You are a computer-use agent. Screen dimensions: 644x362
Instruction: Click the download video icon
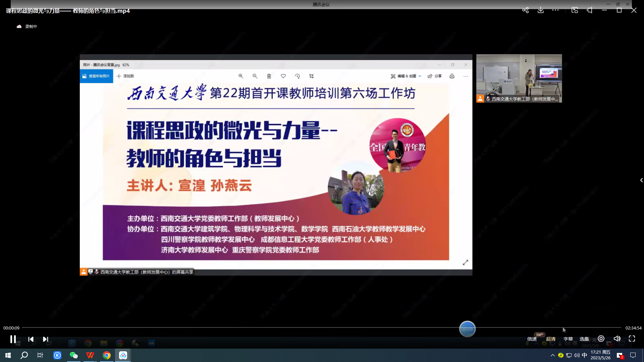(541, 10)
